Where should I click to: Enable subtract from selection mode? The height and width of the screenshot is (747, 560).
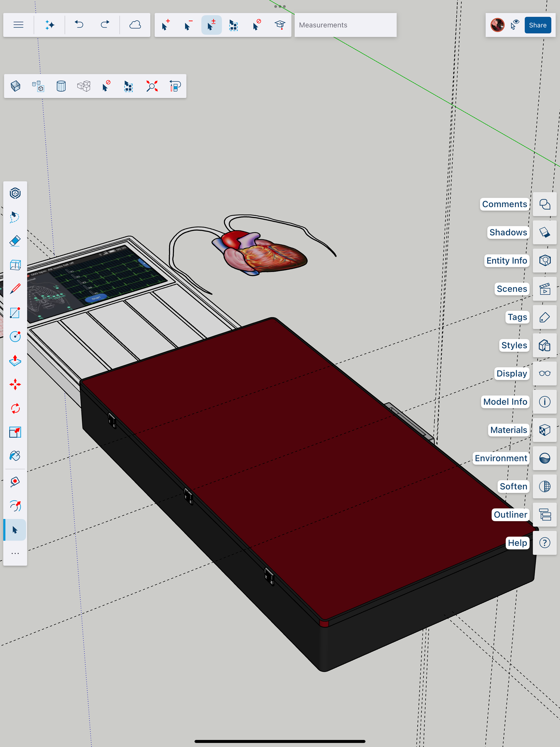tap(188, 25)
